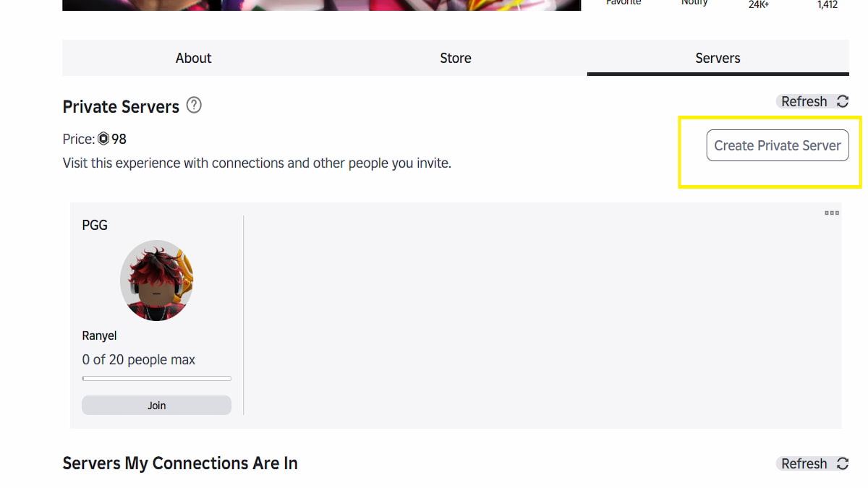This screenshot has height=488, width=868.
Task: Click the server player capacity bar
Action: (x=156, y=378)
